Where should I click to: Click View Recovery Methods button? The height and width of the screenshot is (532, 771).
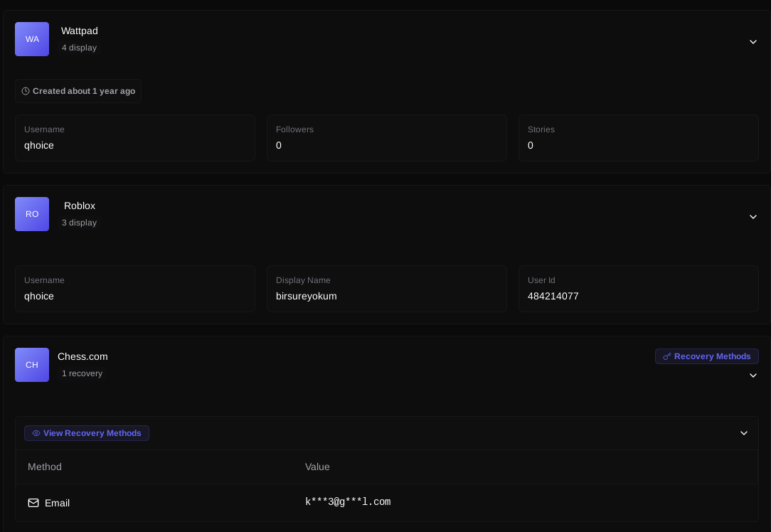coord(87,433)
